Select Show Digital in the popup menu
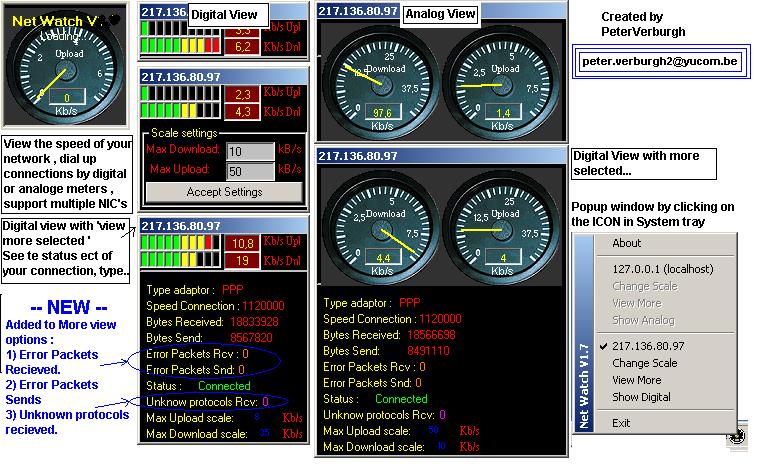Screen dimensions: 757x472 pos(641,397)
